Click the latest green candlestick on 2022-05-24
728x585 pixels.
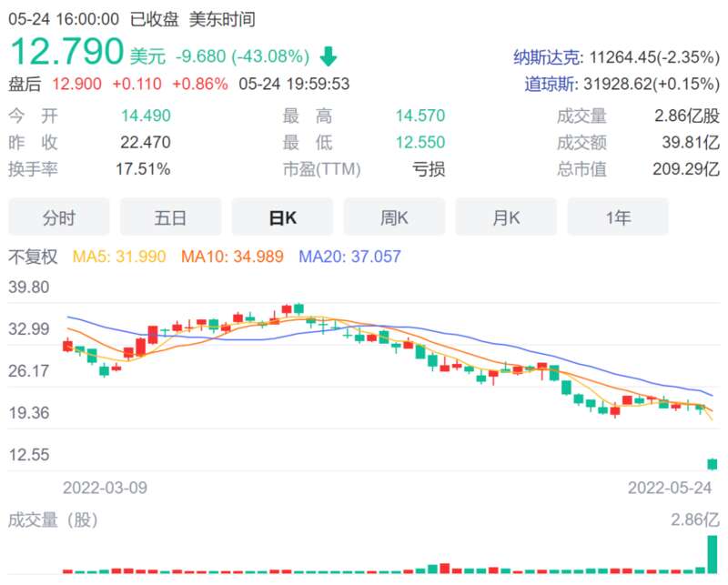713,464
